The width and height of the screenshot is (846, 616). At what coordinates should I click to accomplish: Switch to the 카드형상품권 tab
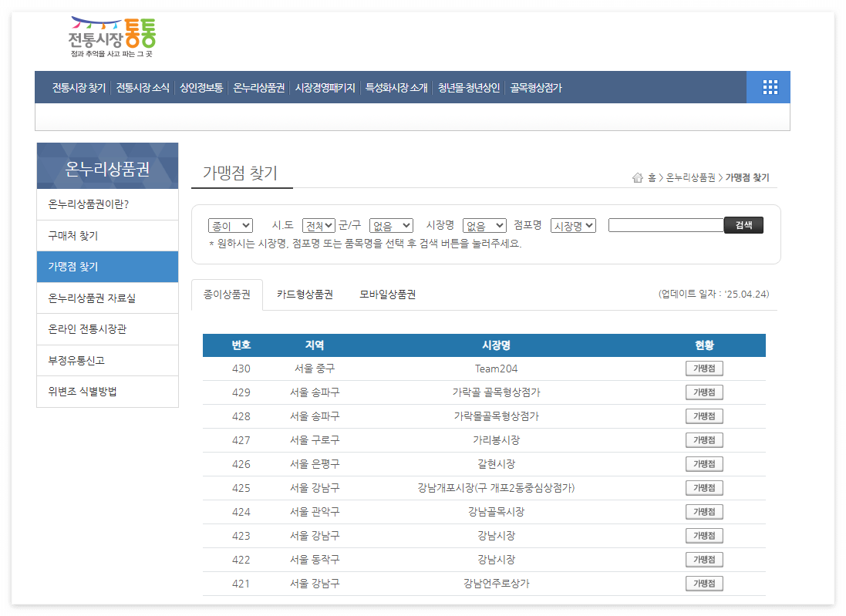point(305,295)
